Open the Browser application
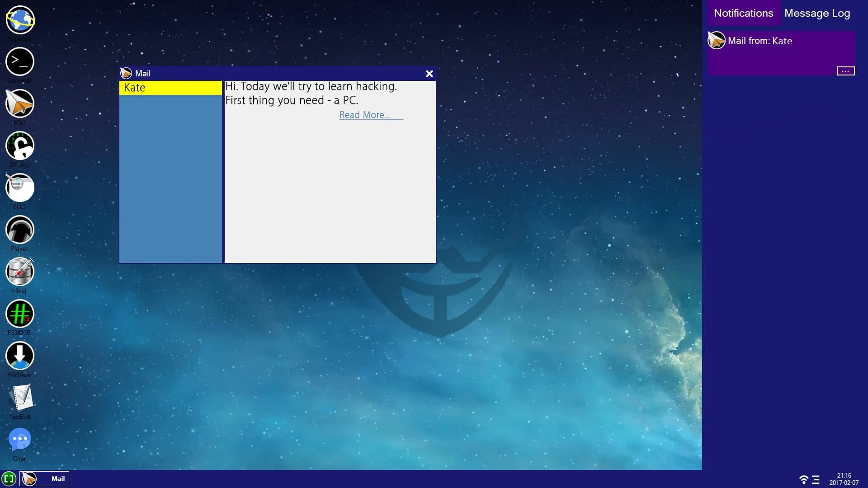 (x=19, y=20)
